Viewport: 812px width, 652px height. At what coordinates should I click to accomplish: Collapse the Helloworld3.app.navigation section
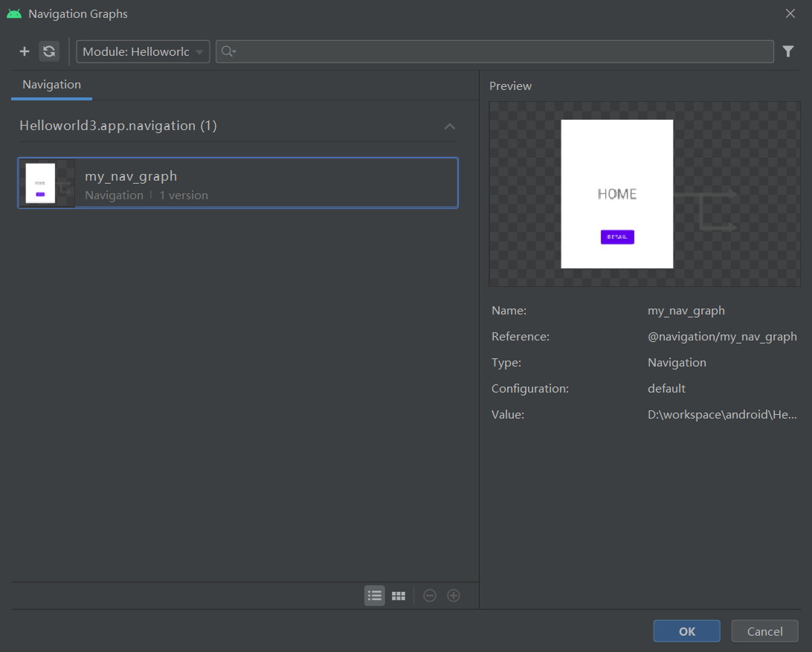(x=449, y=126)
